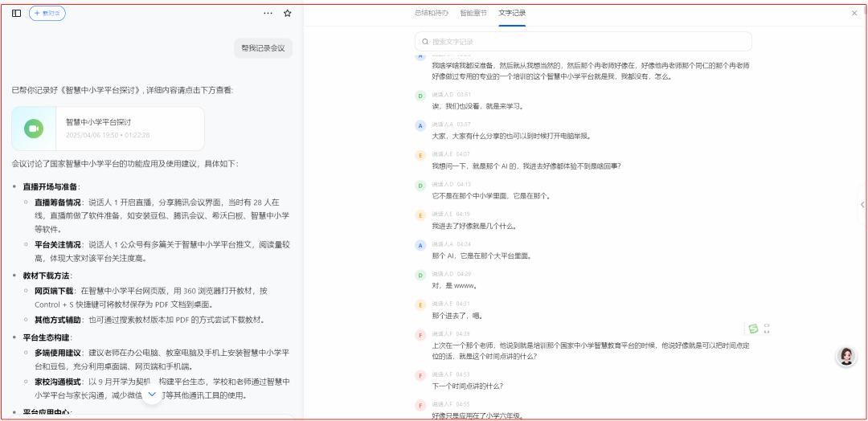Viewport: 868px width, 421px height.
Task: Click transcript line 下一个时间点讲的什么?
Action: 467,386
